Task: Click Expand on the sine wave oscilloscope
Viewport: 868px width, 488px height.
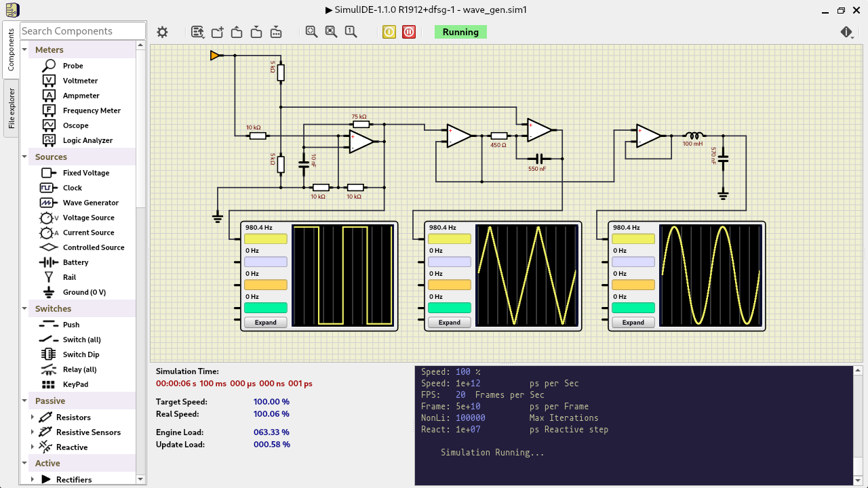Action: 633,323
